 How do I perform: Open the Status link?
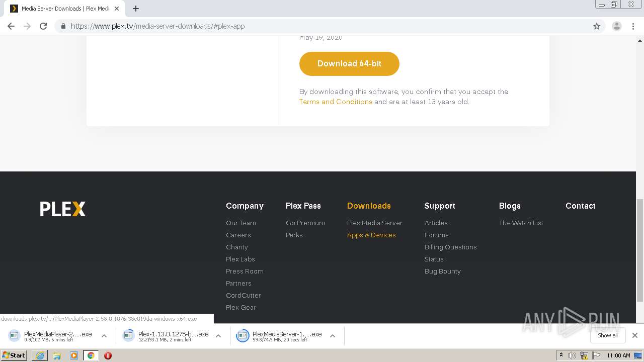pos(434,259)
